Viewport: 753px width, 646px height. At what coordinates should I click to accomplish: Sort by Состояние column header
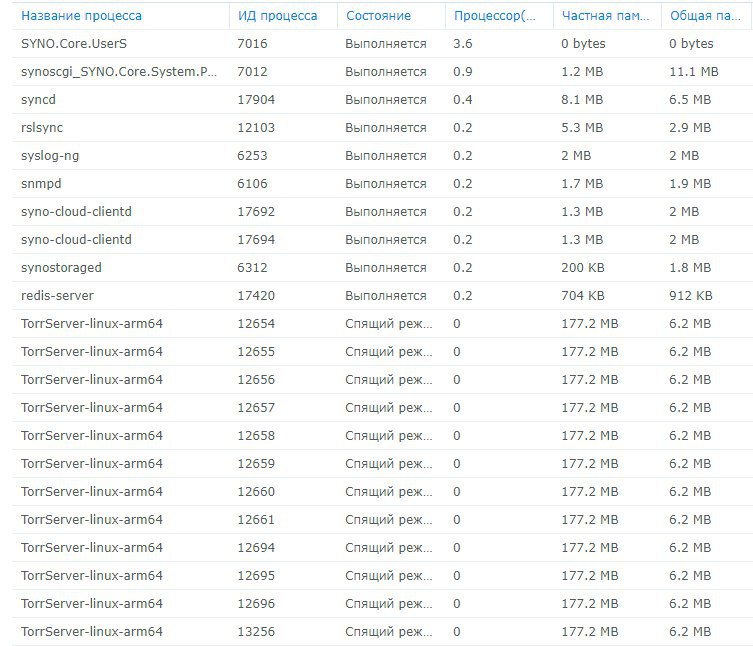pyautogui.click(x=378, y=16)
